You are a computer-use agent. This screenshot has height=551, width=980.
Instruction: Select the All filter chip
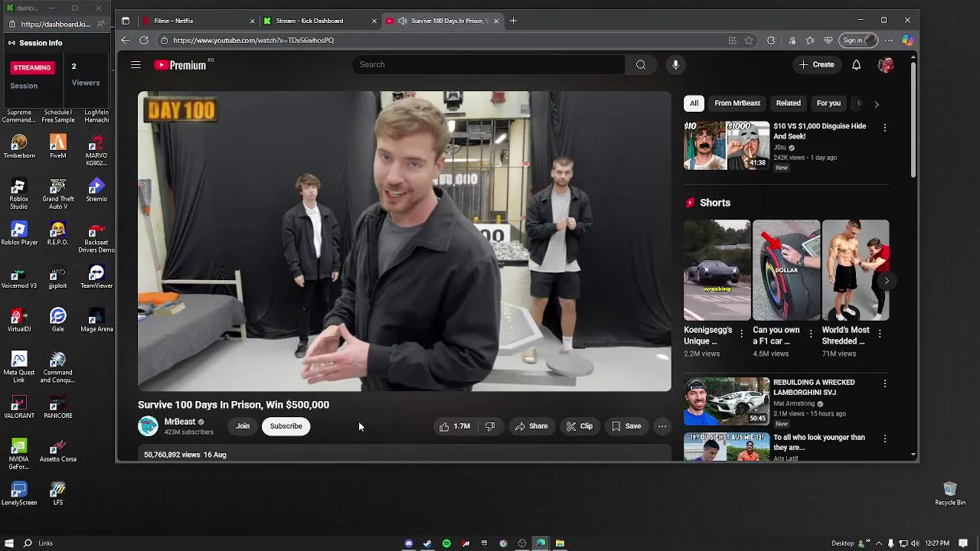pos(694,103)
